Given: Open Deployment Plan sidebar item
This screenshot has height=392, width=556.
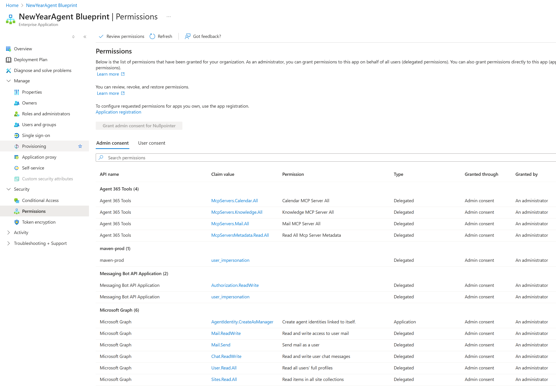Looking at the screenshot, I should pos(30,60).
